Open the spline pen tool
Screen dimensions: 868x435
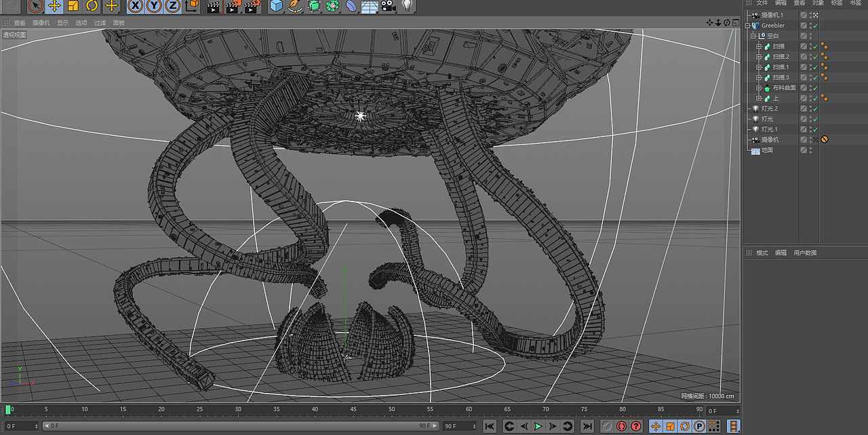[295, 6]
